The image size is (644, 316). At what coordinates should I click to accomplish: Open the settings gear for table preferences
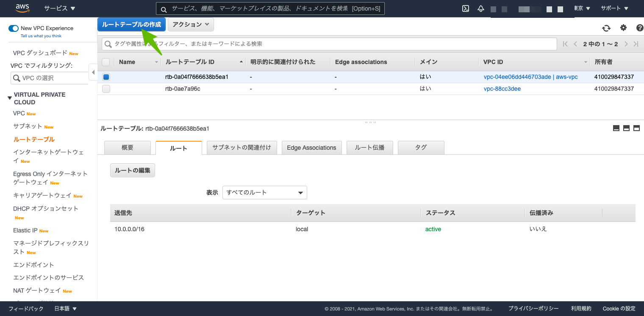623,28
